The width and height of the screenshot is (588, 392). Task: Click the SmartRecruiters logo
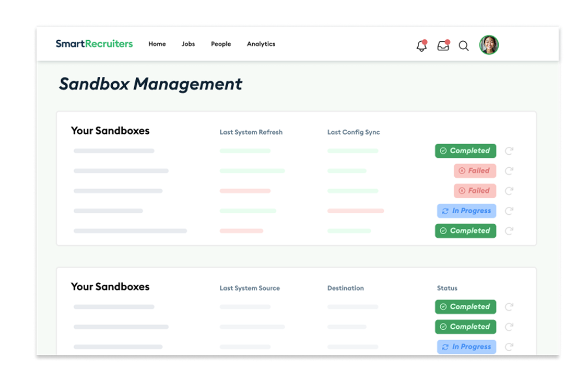(94, 44)
